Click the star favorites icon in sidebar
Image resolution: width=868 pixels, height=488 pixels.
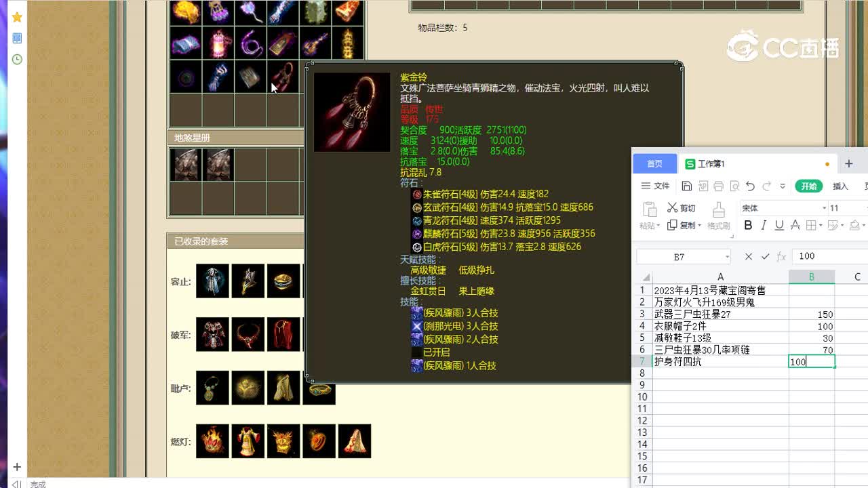pyautogui.click(x=17, y=17)
